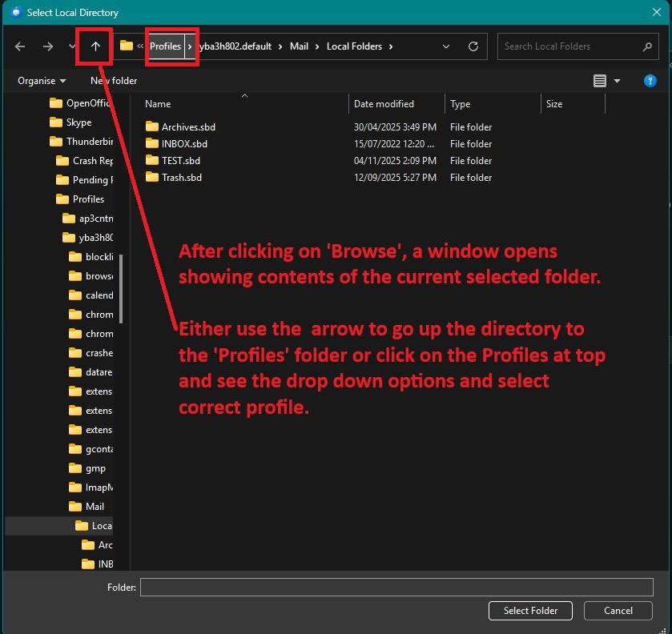Open the view options dropdown arrow

coord(617,81)
